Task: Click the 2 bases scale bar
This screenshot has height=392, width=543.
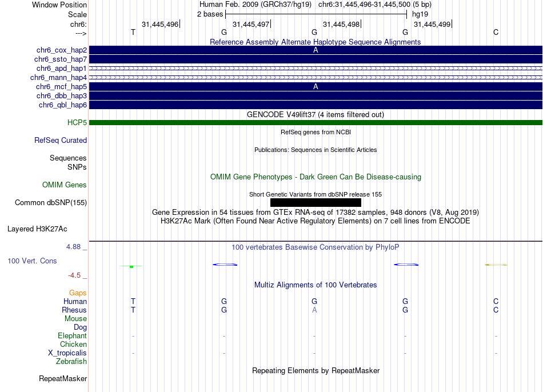Action: point(316,14)
